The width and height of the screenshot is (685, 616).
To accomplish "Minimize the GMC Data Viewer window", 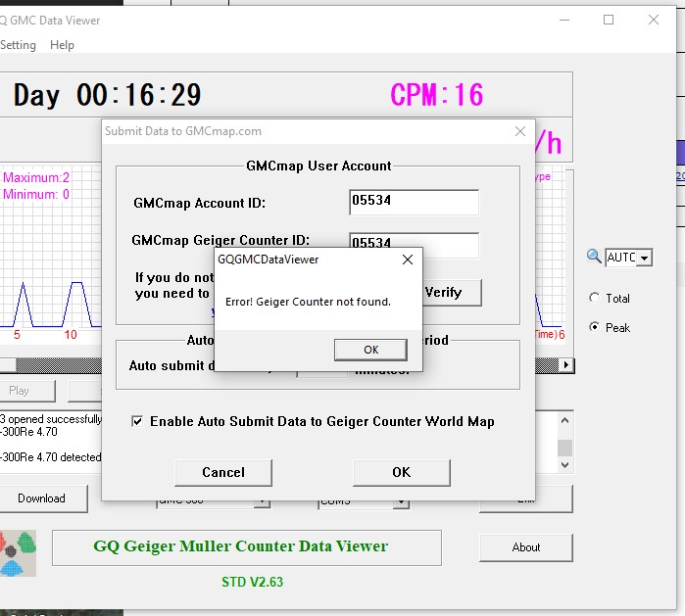I will click(564, 20).
